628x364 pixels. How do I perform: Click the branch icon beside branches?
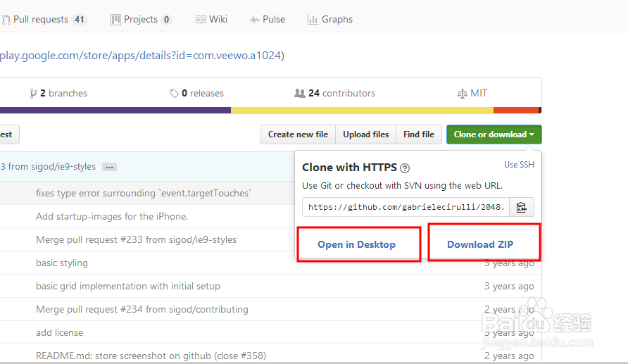(x=33, y=94)
